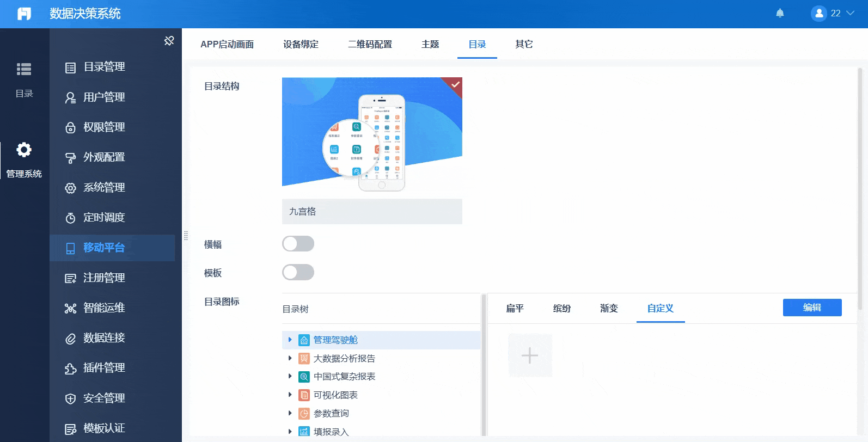Screen dimensions: 868x442
Task: Click the blue 编辑 button
Action: click(x=812, y=308)
